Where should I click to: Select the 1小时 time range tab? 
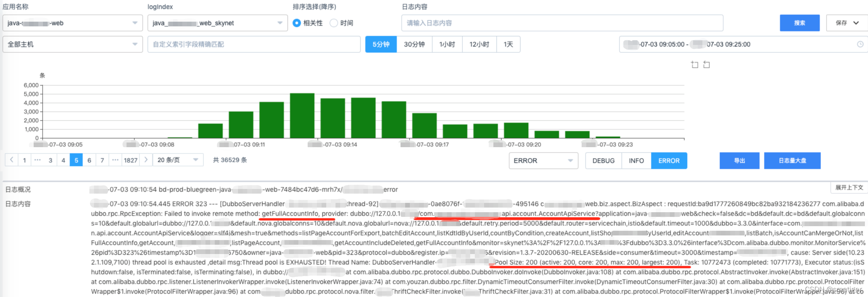pyautogui.click(x=447, y=44)
